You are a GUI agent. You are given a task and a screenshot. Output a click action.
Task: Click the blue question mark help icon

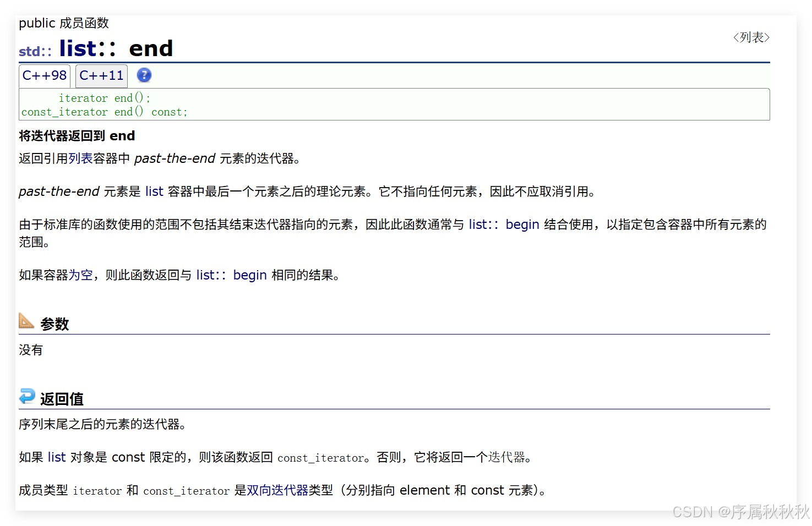coord(144,75)
